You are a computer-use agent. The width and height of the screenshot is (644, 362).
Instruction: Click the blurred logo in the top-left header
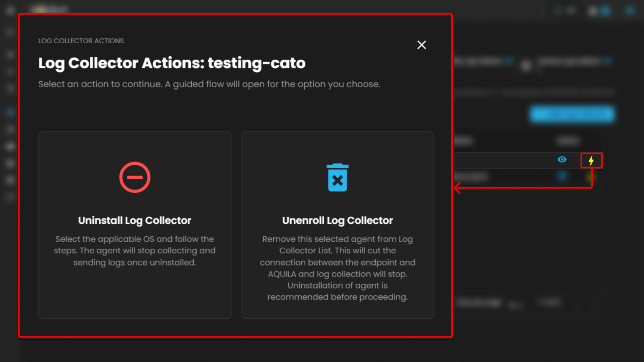click(x=49, y=10)
